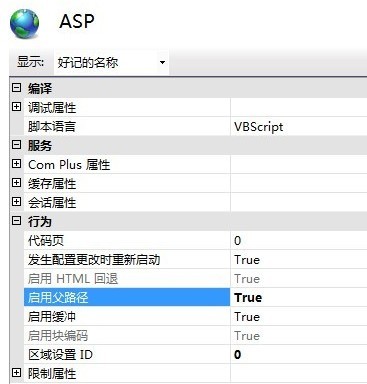This screenshot has height=384, width=367.
Task: Select the highlighted 启用父路径 property
Action: click(127, 297)
